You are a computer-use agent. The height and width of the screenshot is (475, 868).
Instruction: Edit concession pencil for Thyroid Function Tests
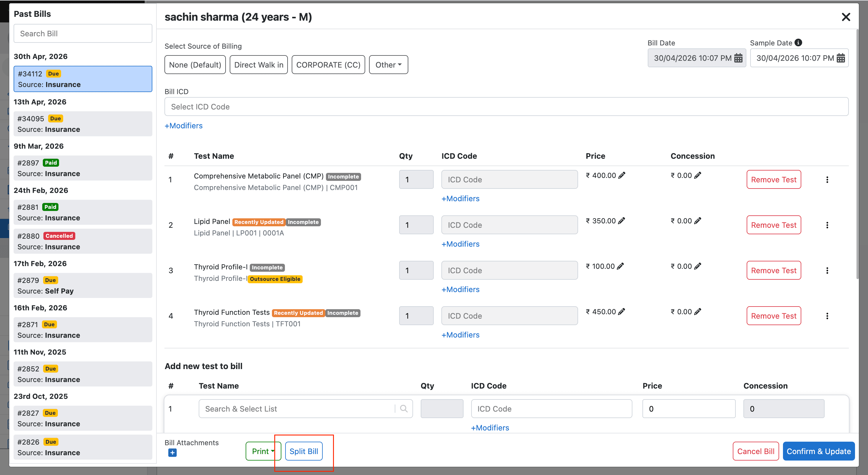point(697,311)
